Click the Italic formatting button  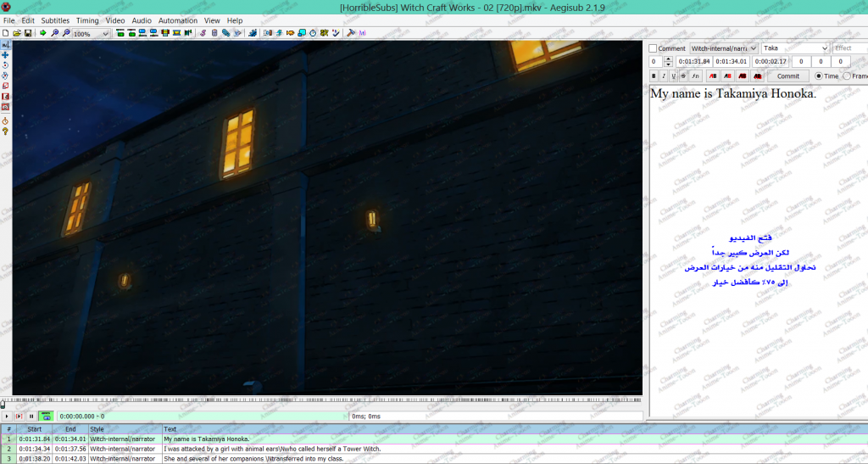point(665,76)
